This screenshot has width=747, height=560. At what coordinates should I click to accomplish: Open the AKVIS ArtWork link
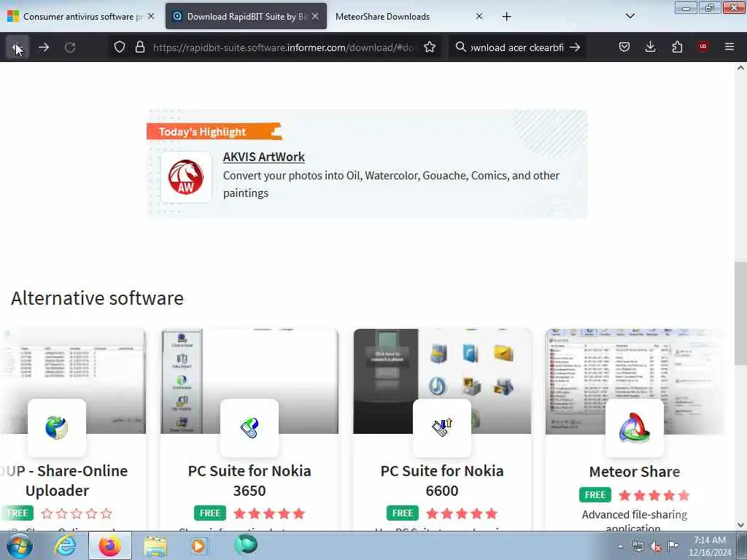coord(263,157)
